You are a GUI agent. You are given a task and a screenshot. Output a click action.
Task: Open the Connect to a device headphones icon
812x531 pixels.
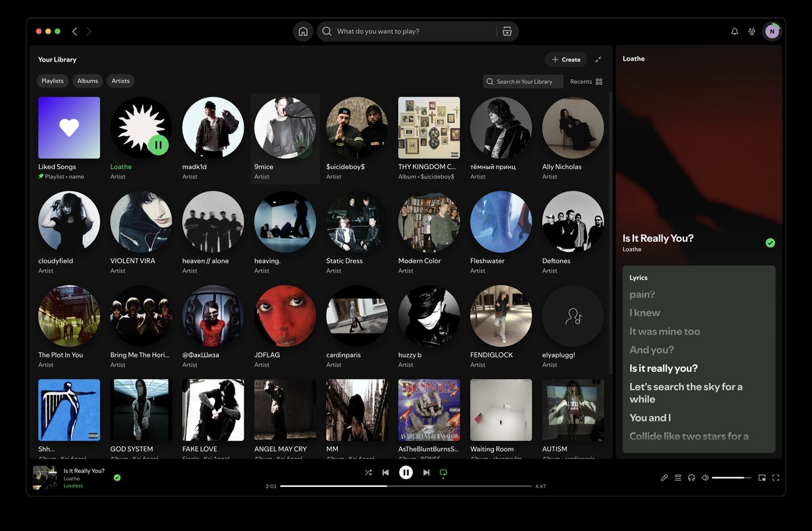(x=692, y=478)
